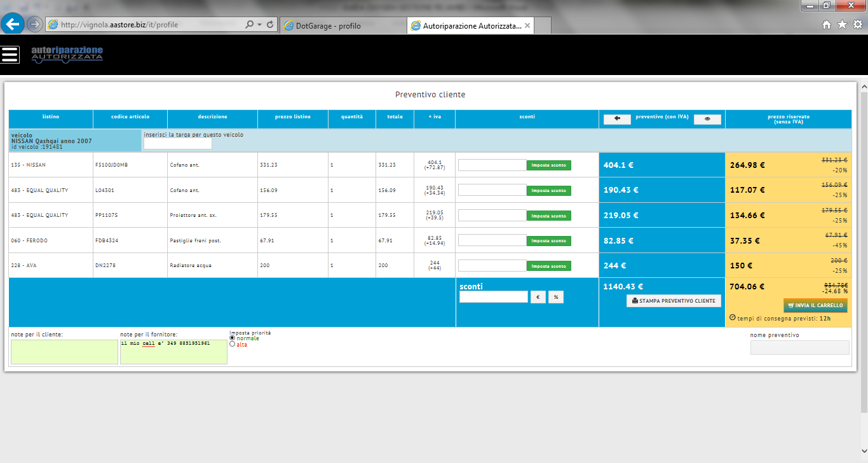Image resolution: width=868 pixels, height=463 pixels.
Task: Select the normale priority radio button
Action: point(232,338)
